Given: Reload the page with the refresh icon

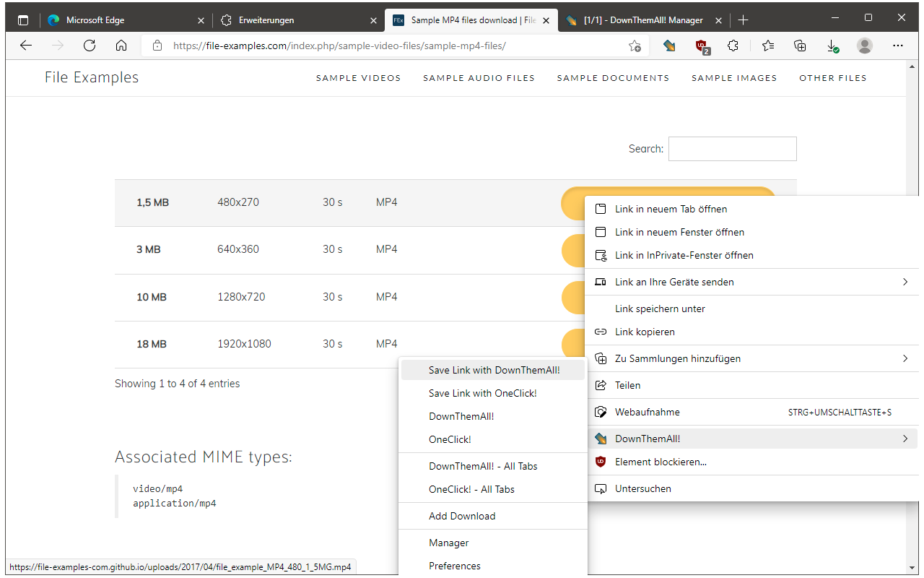Looking at the screenshot, I should 90,46.
